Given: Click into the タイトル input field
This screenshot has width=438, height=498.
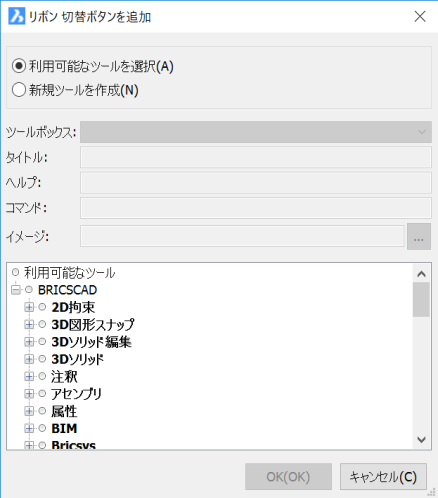Looking at the screenshot, I should tap(256, 157).
